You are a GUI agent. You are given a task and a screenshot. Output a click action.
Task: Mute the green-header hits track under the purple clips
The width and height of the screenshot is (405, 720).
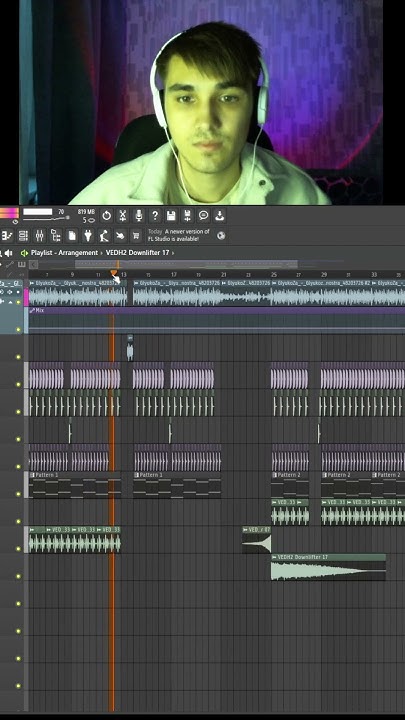(18, 412)
